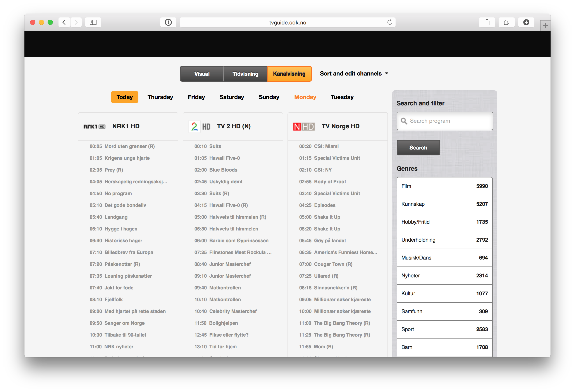
Task: Select Saturday in the day selector
Action: tap(232, 97)
